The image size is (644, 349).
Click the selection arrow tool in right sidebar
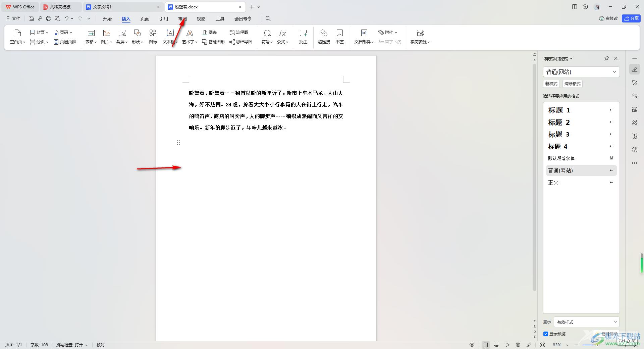(x=635, y=83)
